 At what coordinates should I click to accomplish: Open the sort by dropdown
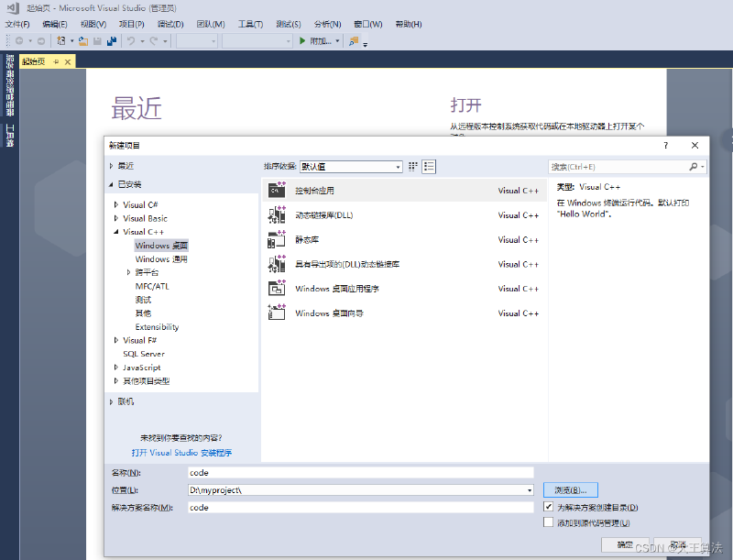[351, 167]
